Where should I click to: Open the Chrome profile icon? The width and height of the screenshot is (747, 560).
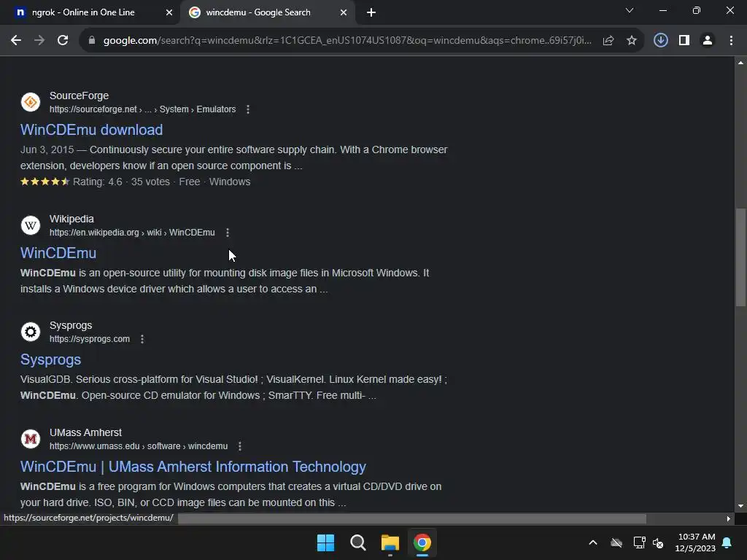coord(708,41)
